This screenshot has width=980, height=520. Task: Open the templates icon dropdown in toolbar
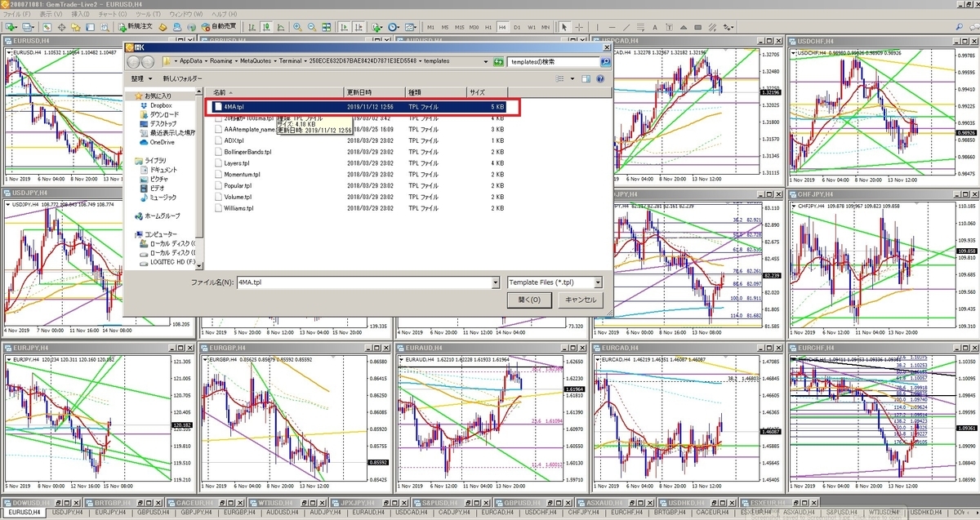pyautogui.click(x=412, y=27)
